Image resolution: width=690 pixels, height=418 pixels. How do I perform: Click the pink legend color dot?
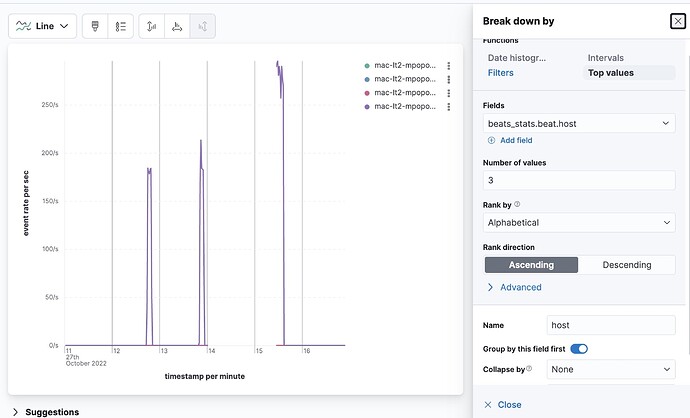(x=367, y=93)
